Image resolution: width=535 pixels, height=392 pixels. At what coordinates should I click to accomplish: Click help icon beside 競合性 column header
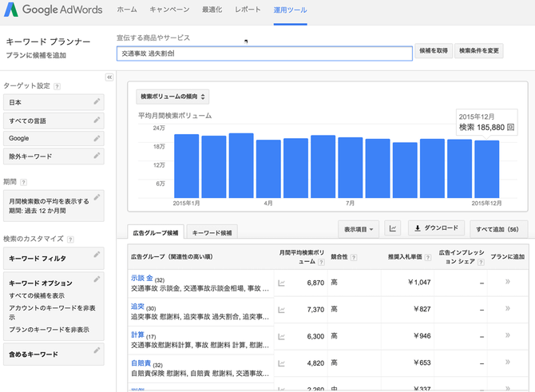pyautogui.click(x=354, y=258)
